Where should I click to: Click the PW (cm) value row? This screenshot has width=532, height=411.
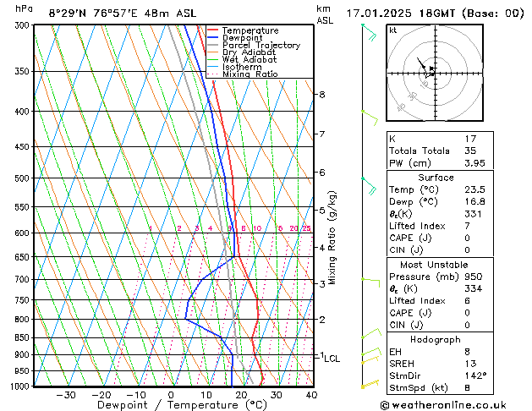pyautogui.click(x=436, y=163)
